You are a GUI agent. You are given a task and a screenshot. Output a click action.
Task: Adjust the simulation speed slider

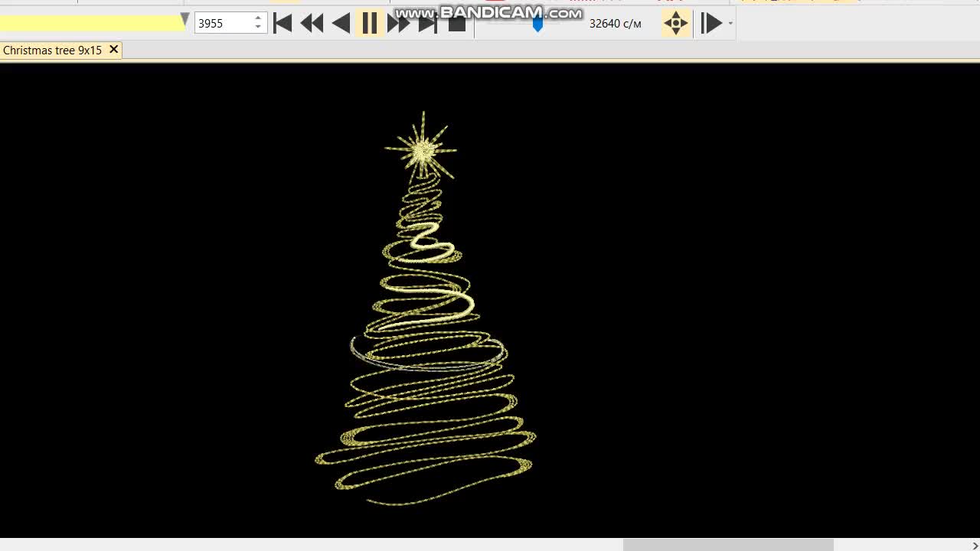tap(537, 24)
